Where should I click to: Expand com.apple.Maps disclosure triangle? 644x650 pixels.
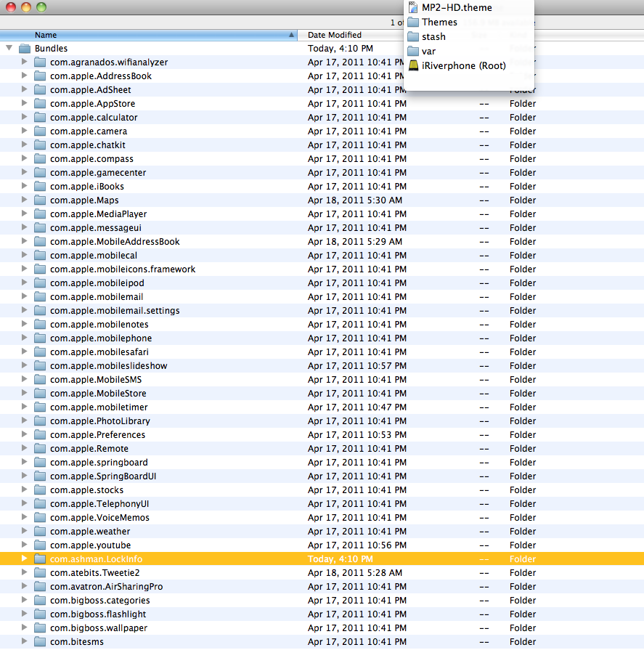point(25,200)
